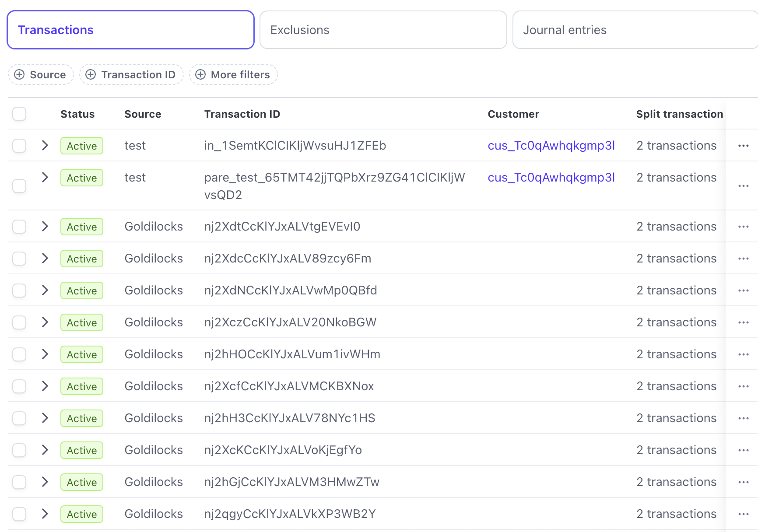758x532 pixels.
Task: Click the plus icon on the Transaction ID filter
Action: (91, 74)
